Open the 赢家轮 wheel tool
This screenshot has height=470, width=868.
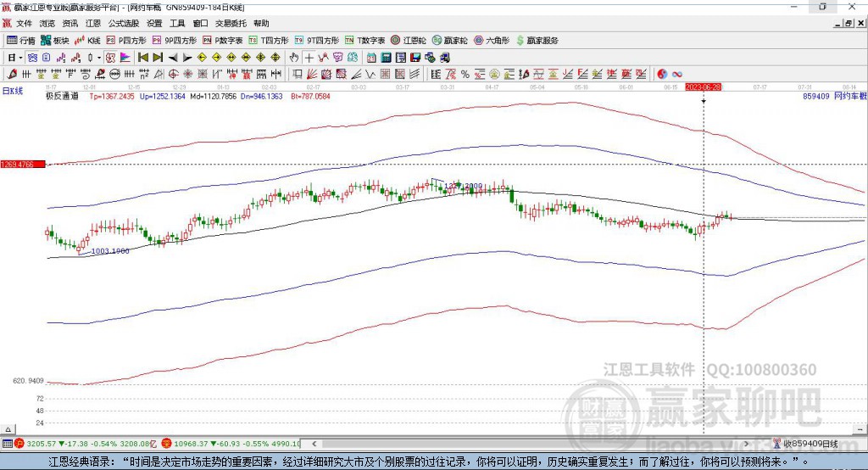(x=450, y=41)
